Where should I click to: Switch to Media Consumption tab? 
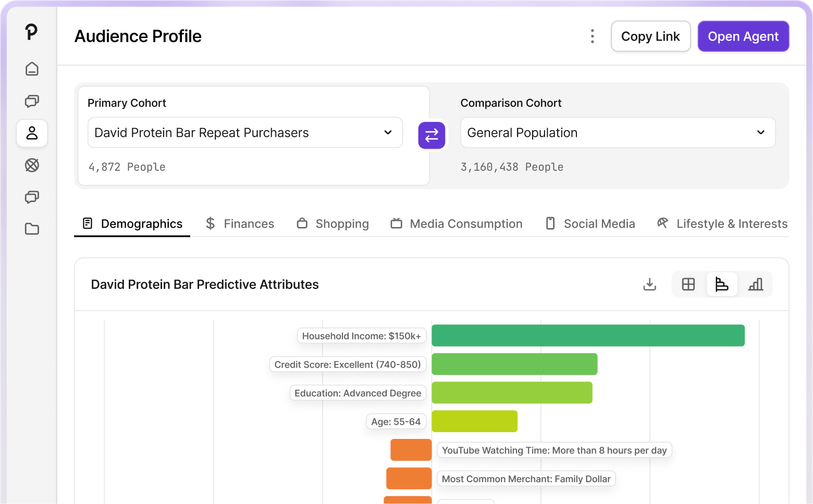coord(457,224)
